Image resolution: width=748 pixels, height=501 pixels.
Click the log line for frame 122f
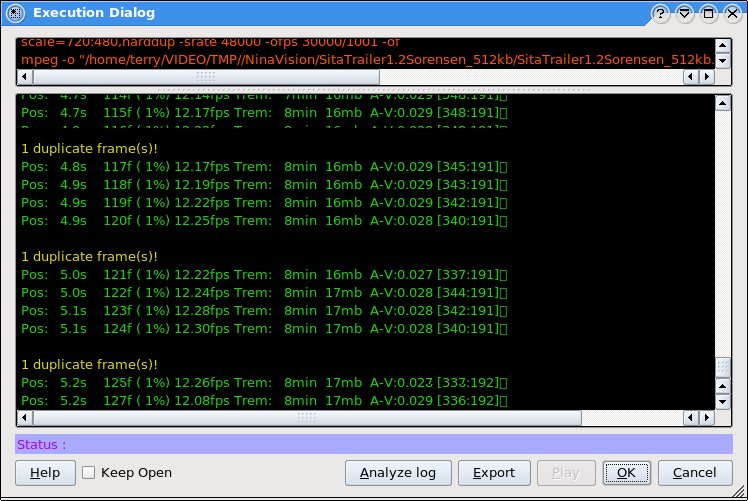264,292
